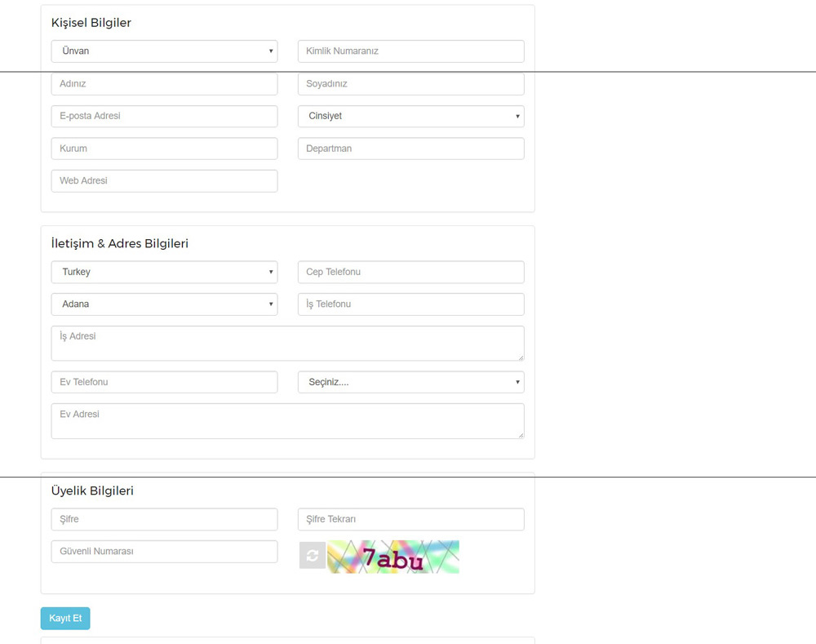Focus the Kurum institution field

point(164,149)
